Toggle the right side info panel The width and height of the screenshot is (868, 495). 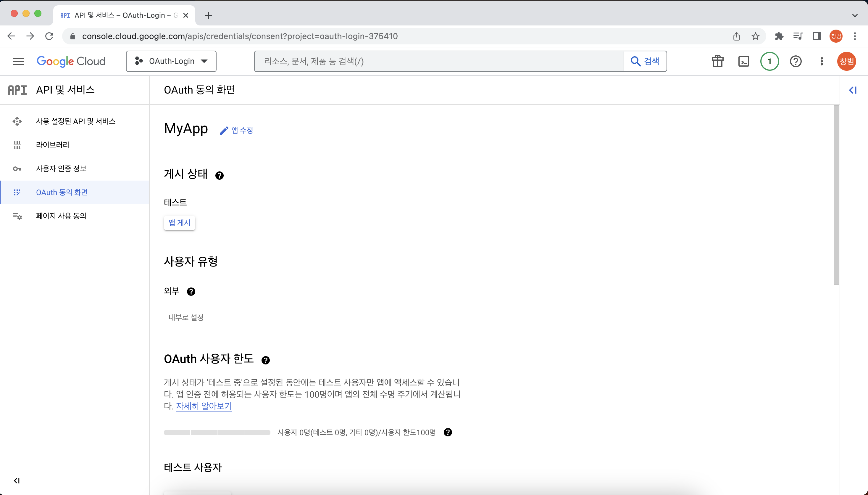853,90
